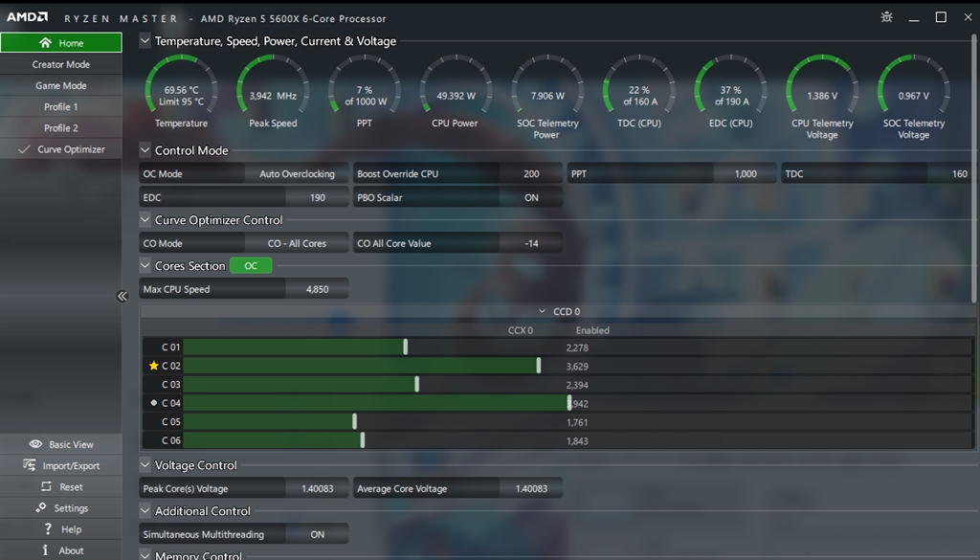Click Reset button label
The height and width of the screenshot is (560, 980).
[x=71, y=487]
